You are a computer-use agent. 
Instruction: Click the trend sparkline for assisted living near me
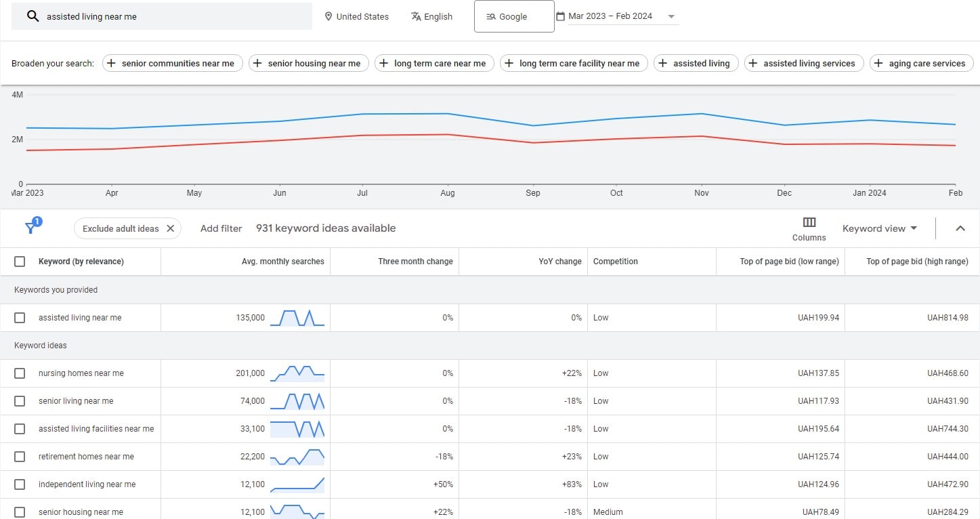point(297,318)
